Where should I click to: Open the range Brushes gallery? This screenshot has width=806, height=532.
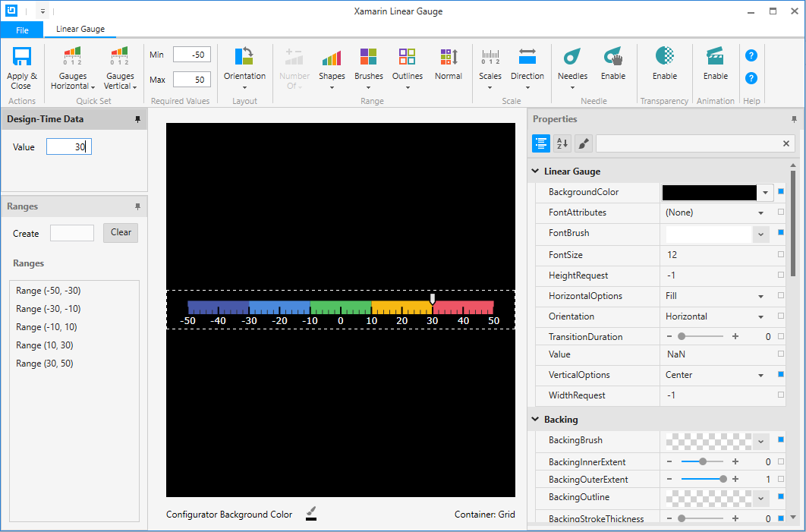pos(369,68)
